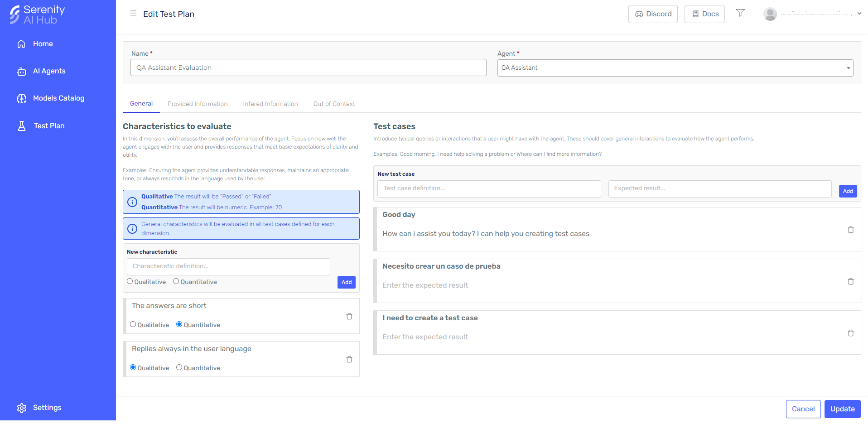Delete 'Necesito crear un caso de prueba' test case
Image resolution: width=868 pixels, height=429 pixels.
(851, 281)
